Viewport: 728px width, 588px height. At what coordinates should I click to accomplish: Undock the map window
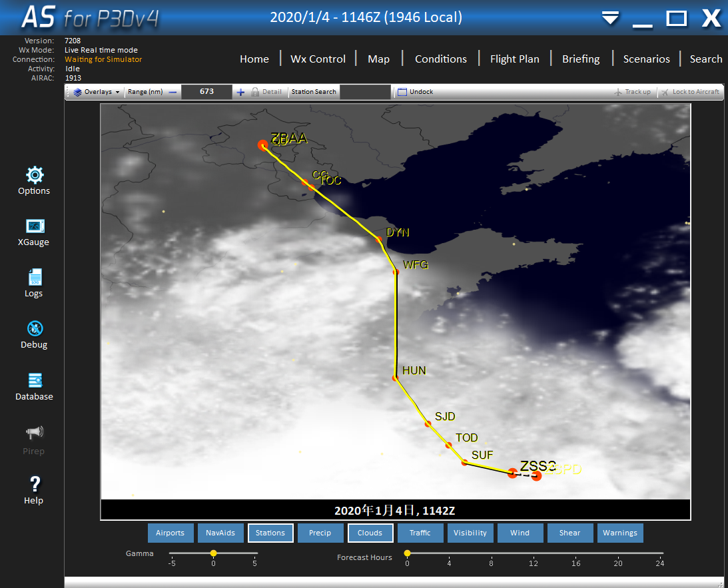click(415, 92)
